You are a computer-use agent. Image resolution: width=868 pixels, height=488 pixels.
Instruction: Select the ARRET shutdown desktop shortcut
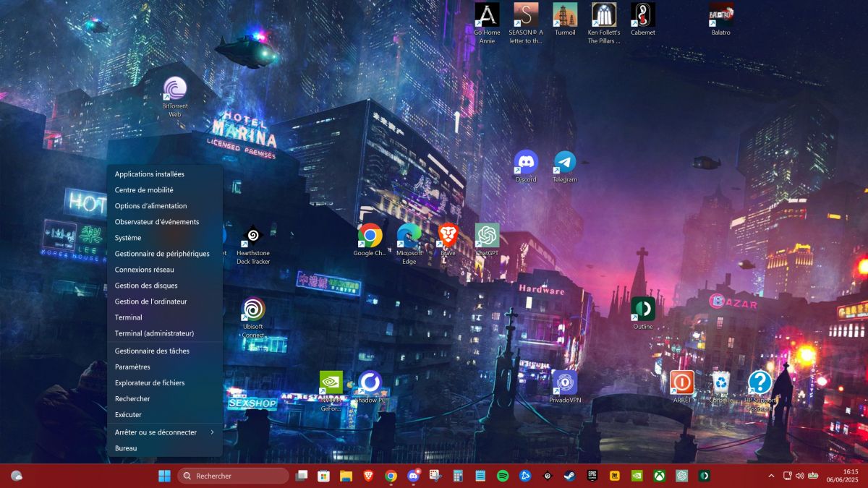tap(682, 387)
